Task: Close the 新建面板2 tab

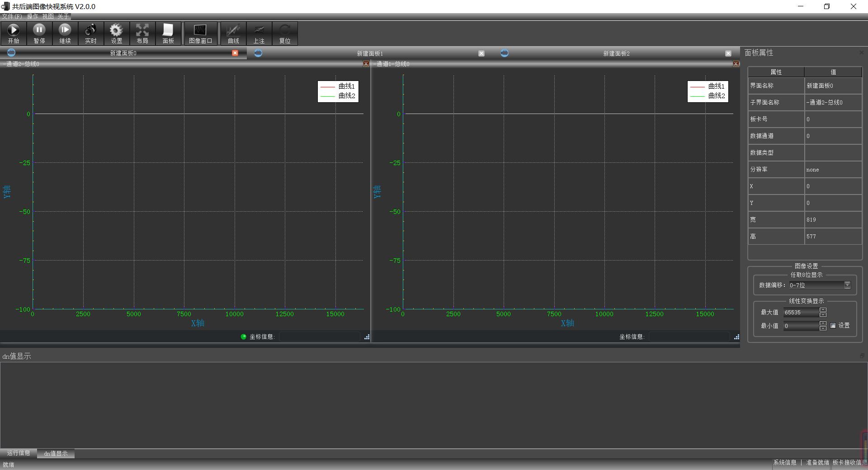Action: tap(728, 53)
